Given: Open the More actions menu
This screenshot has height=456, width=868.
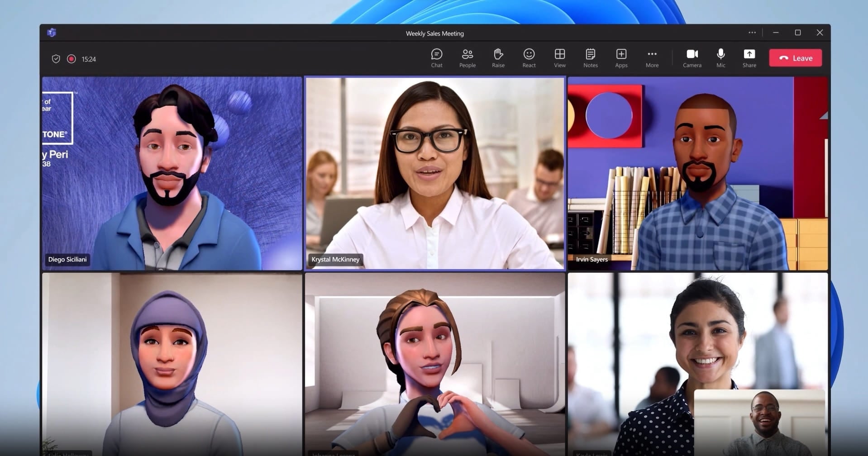Looking at the screenshot, I should tap(652, 57).
